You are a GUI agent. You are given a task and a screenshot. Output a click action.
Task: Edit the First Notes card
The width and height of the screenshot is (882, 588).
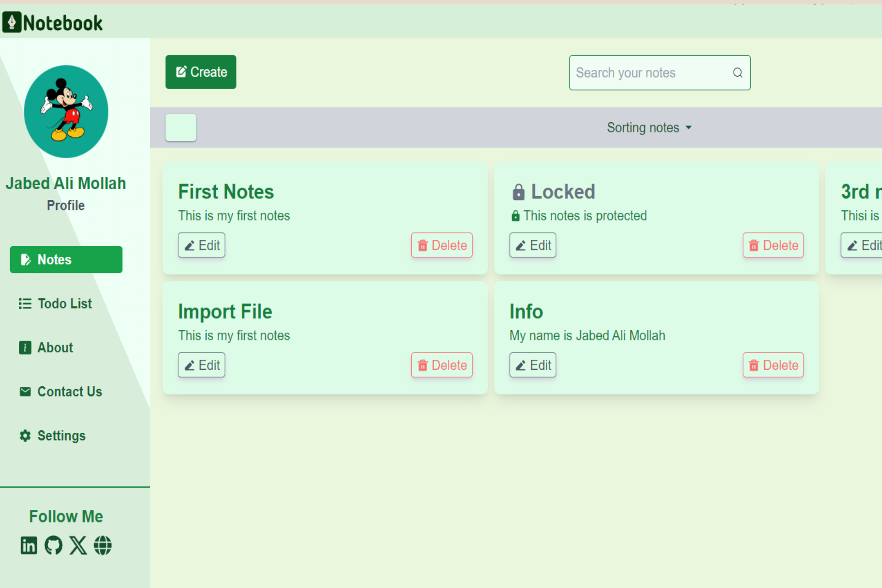(202, 245)
